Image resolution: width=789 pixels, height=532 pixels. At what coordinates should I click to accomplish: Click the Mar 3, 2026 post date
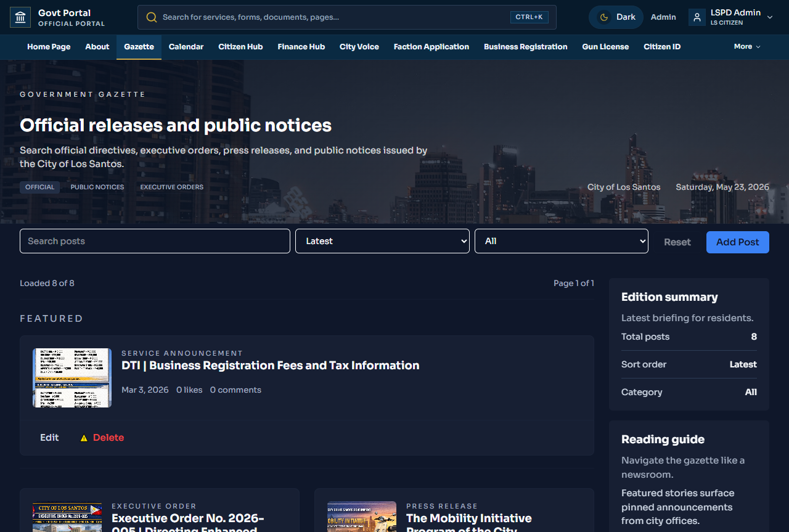click(145, 390)
